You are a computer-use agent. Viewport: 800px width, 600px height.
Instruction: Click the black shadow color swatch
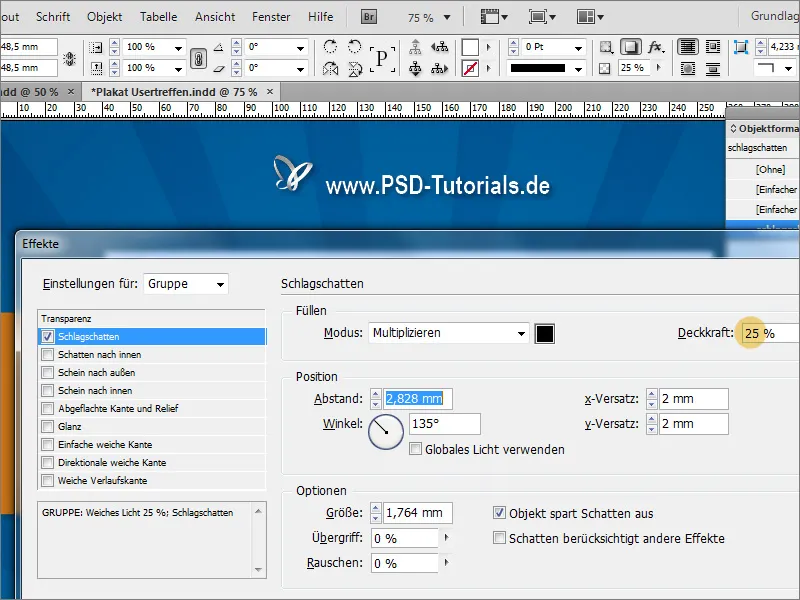(544, 334)
